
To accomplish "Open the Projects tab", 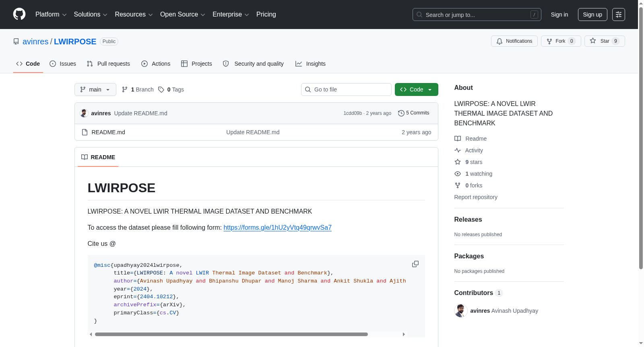I will (196, 64).
